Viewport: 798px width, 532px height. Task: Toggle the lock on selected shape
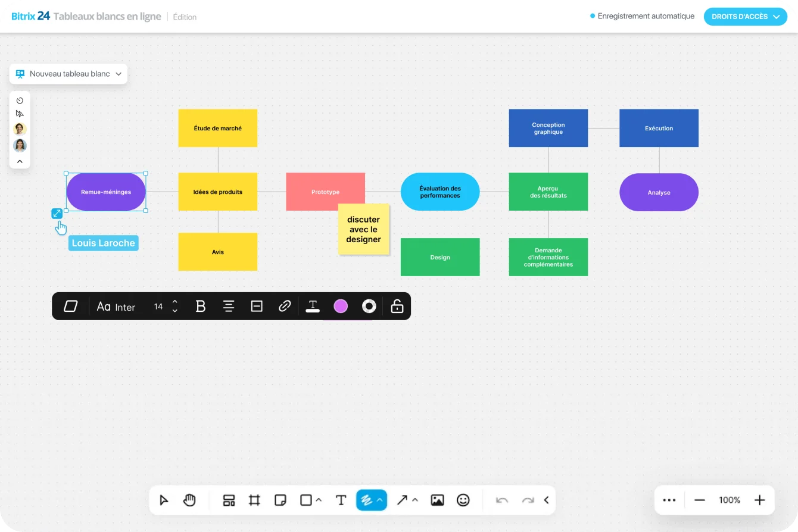(397, 306)
